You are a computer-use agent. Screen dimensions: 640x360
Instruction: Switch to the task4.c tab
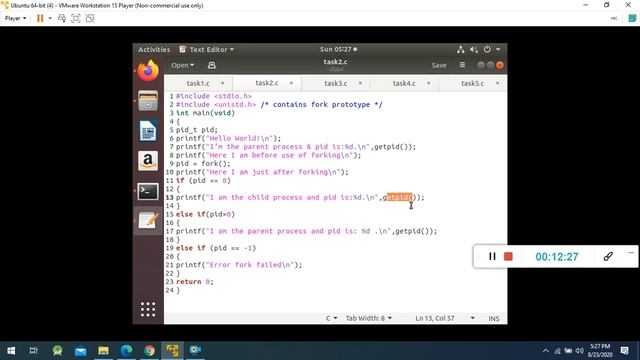point(404,83)
